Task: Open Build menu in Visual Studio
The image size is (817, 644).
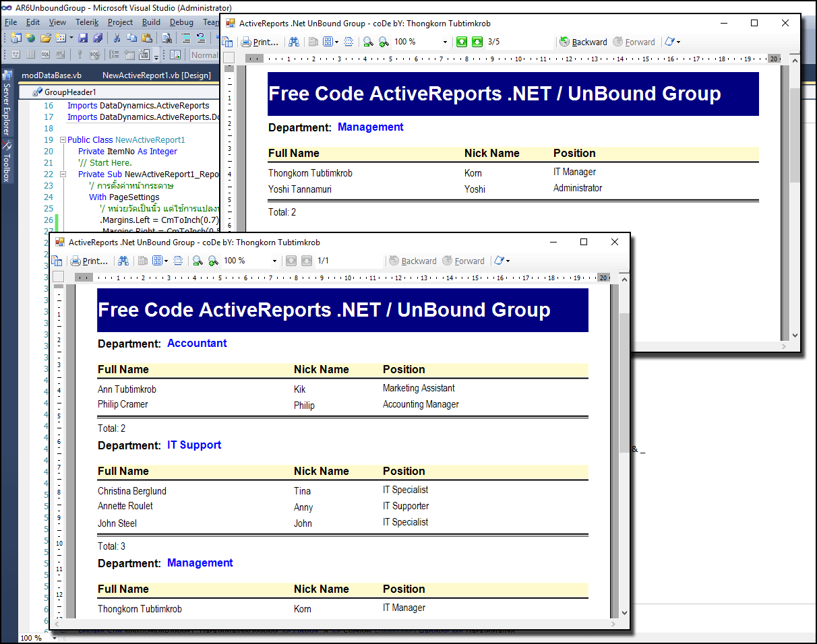Action: [152, 22]
